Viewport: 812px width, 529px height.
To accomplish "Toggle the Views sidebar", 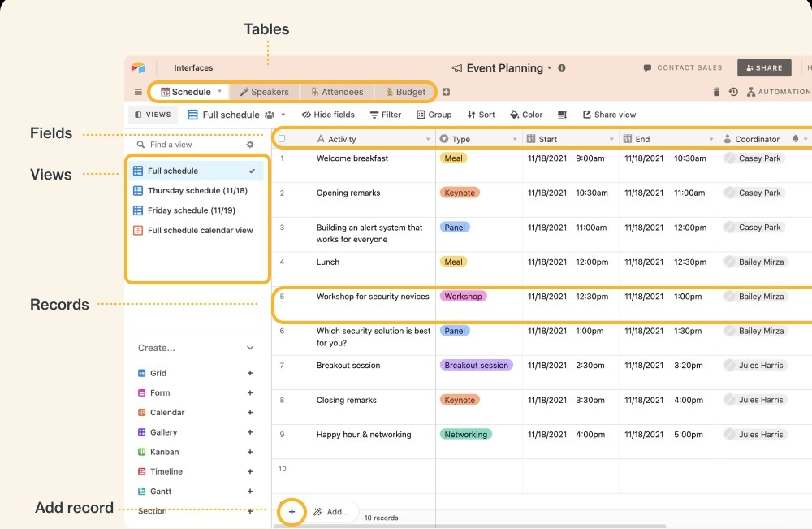I will point(153,115).
